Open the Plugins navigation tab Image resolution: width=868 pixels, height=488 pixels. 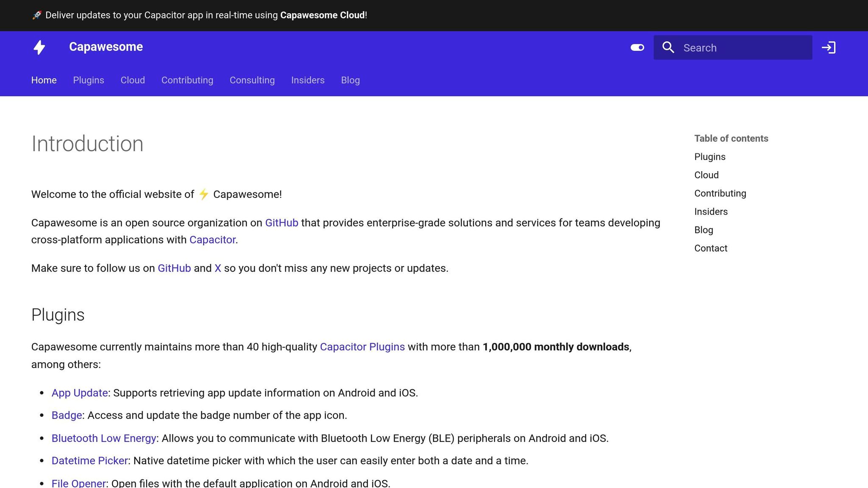[x=89, y=80]
